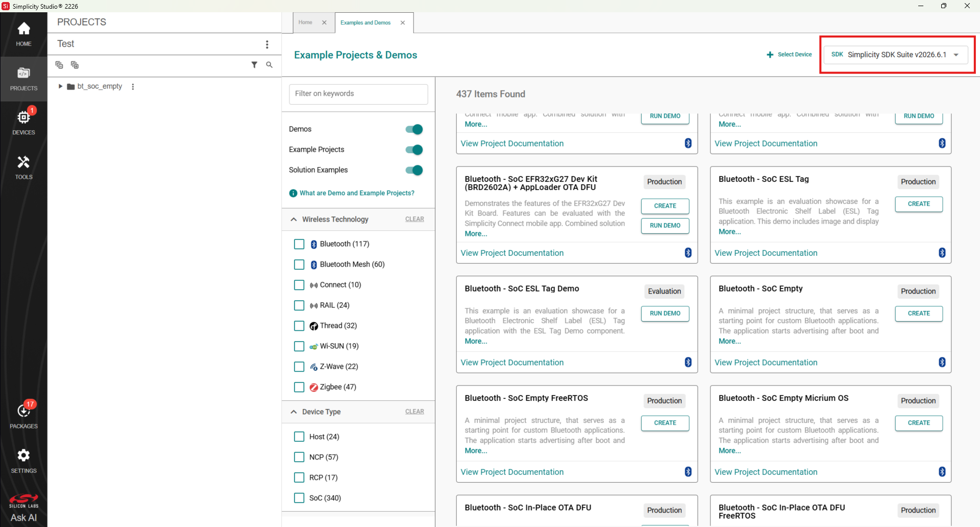
Task: Collapse the Device Type section
Action: coord(293,412)
